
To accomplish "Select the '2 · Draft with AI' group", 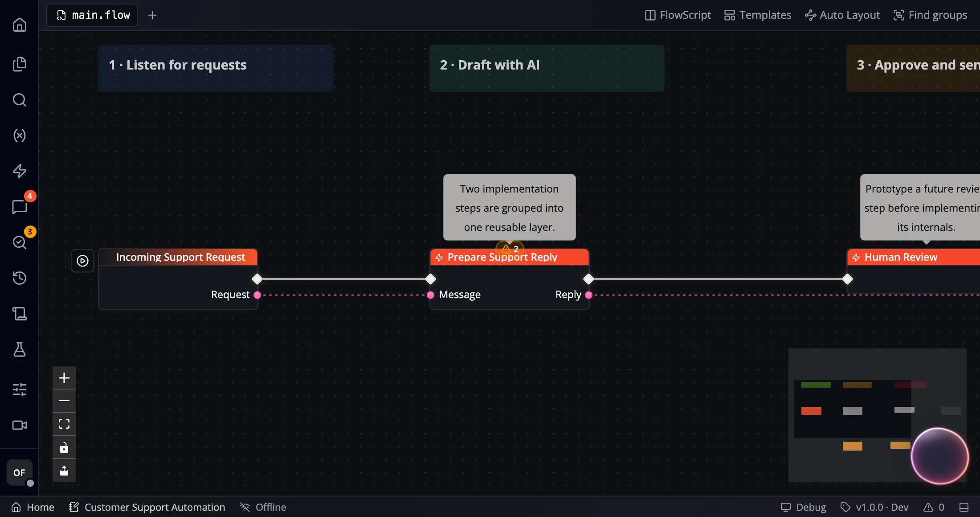I will [547, 68].
